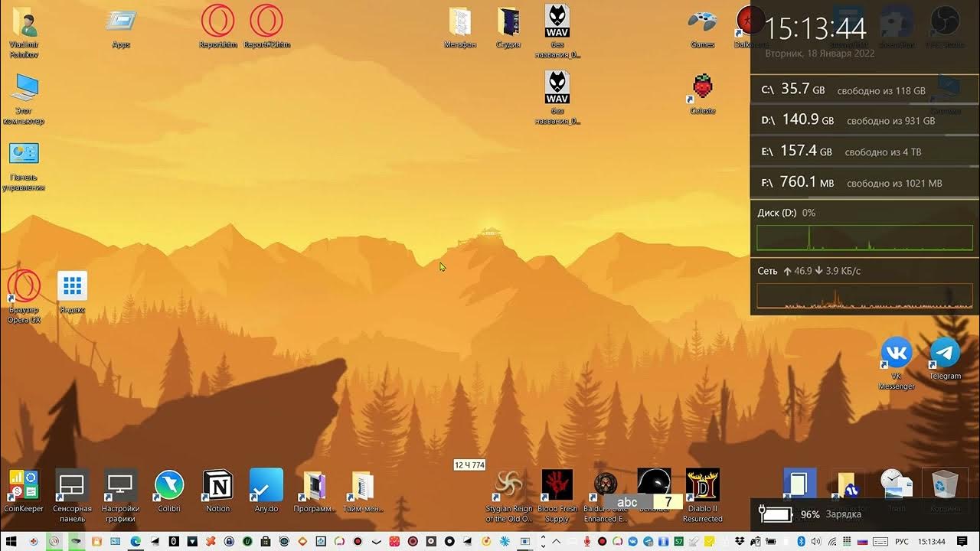Launch the Colibri shortcut
The height and width of the screenshot is (551, 980).
[x=169, y=490]
